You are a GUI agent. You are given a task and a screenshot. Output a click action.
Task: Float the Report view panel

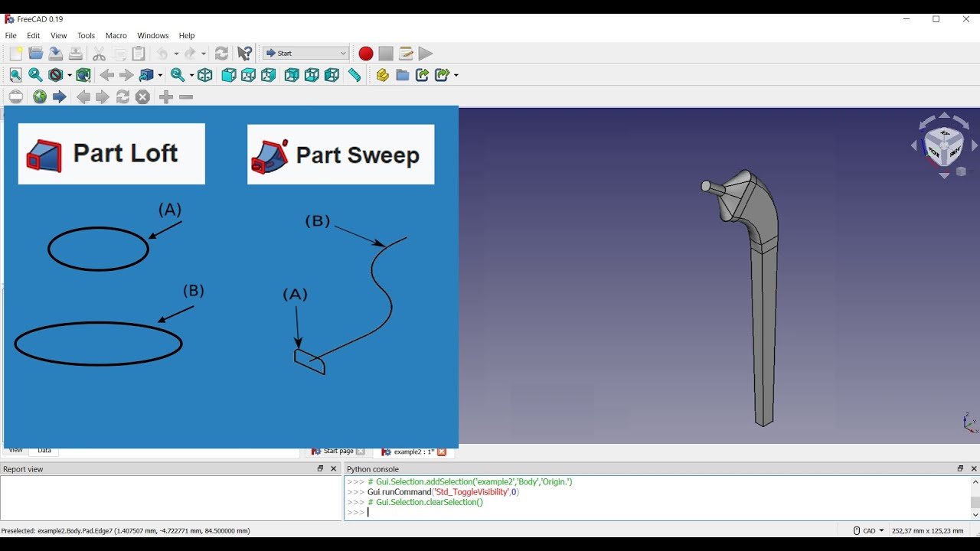click(x=321, y=468)
